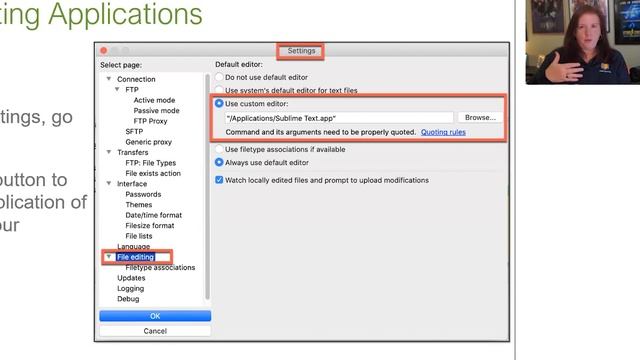Image resolution: width=640 pixels, height=360 pixels.
Task: Click the settings page list scrollbar
Action: point(207,187)
